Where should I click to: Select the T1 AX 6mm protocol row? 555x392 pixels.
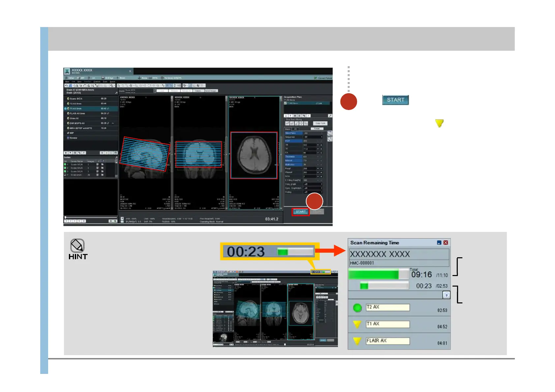(91, 108)
